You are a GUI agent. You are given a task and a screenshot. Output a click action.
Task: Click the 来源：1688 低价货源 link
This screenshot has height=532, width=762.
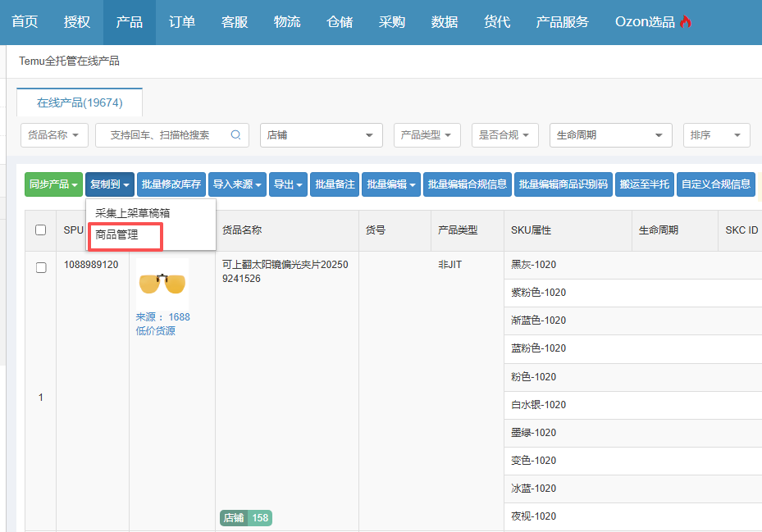pyautogui.click(x=162, y=324)
